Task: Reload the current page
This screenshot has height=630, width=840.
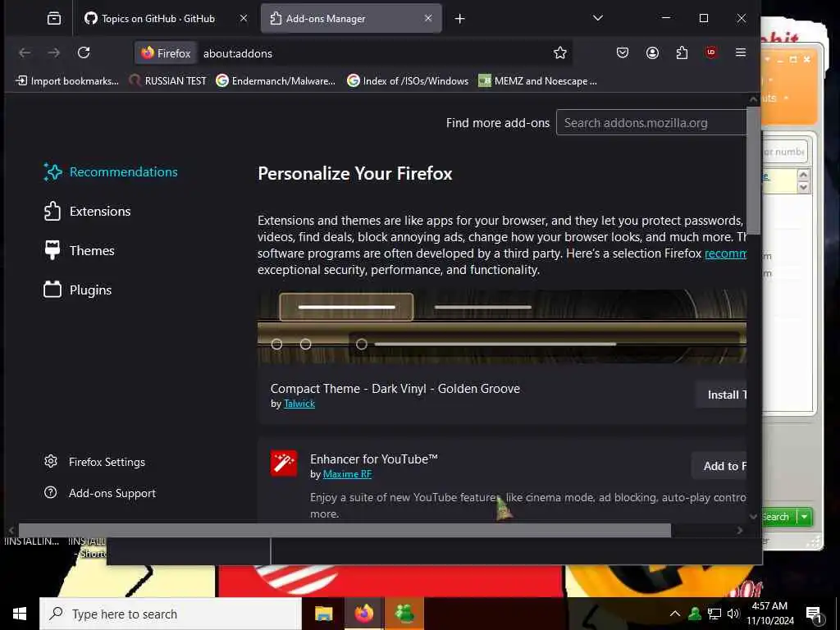Action: point(84,52)
